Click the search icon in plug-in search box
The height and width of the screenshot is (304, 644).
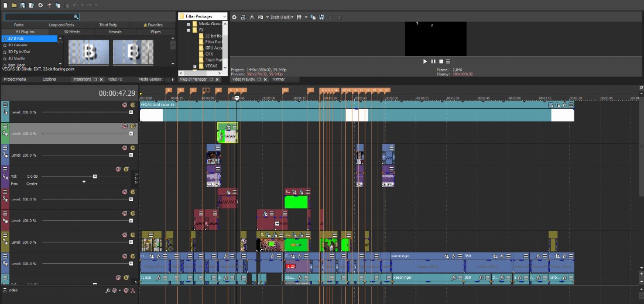[76, 17]
